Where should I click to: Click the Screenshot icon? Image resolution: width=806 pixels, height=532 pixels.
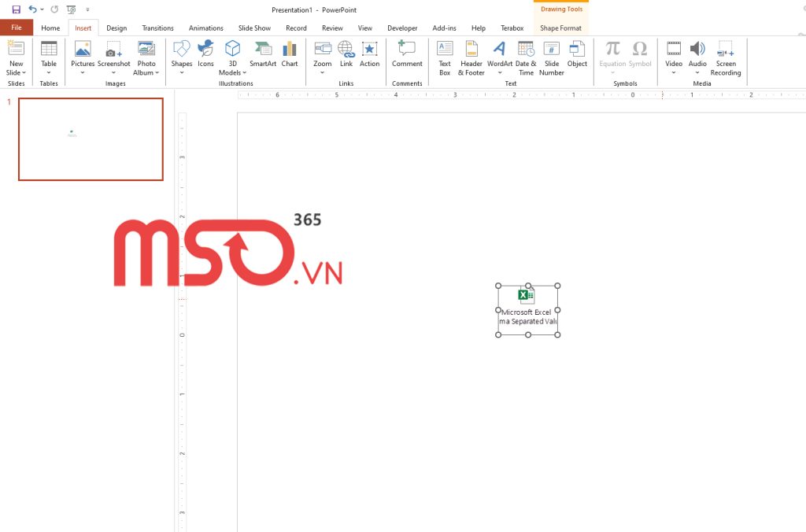113,50
